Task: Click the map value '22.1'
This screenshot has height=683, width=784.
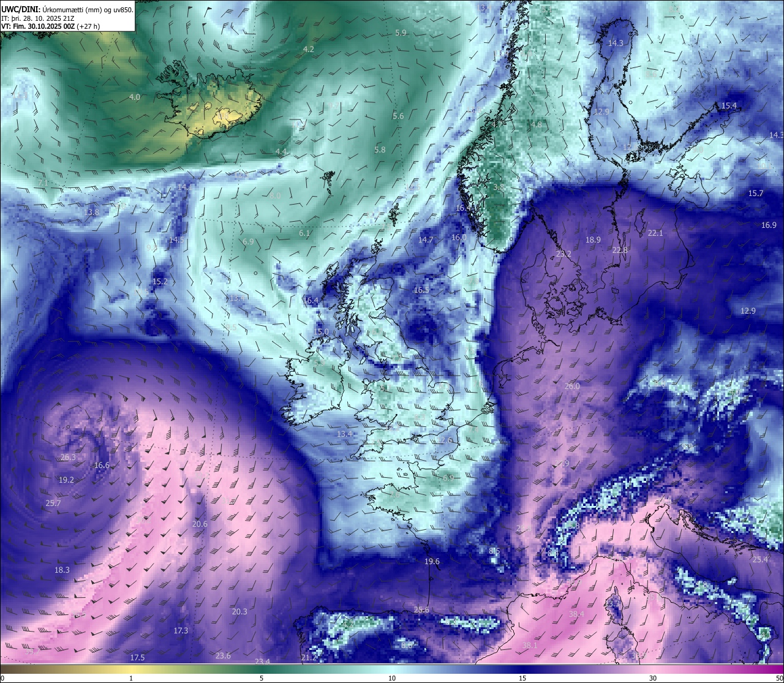Action: pyautogui.click(x=655, y=233)
